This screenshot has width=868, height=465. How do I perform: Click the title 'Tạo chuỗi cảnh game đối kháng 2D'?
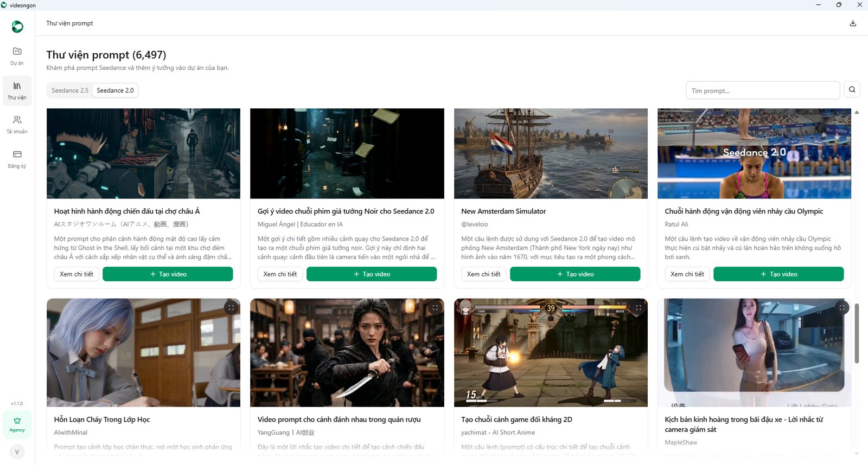(x=516, y=419)
